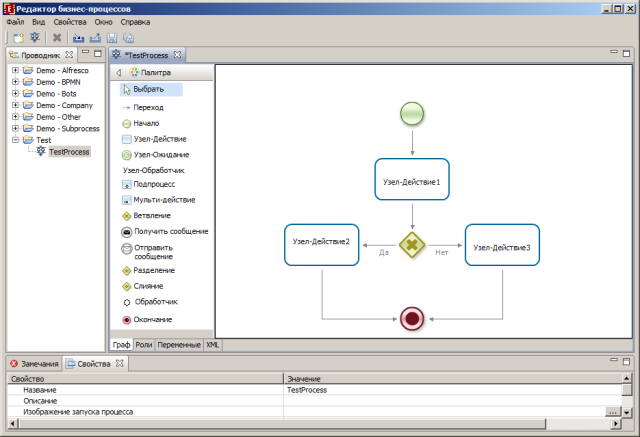The height and width of the screenshot is (437, 640).
Task: Click the ellipsis button in Изображение row
Action: (x=611, y=412)
